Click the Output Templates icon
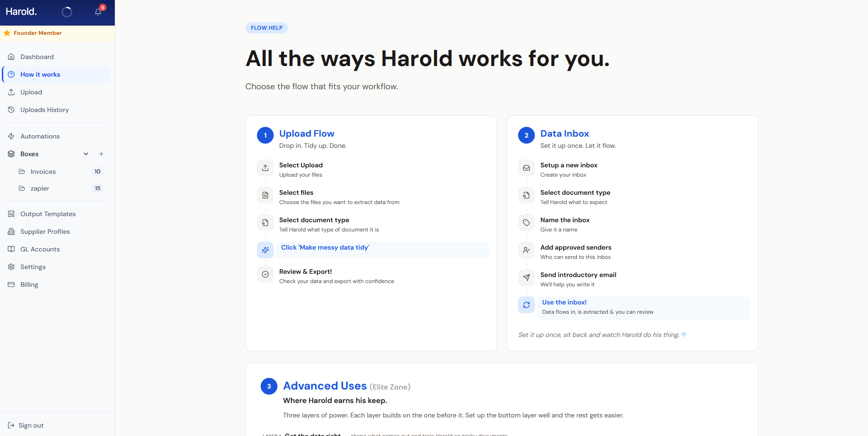This screenshot has height=436, width=868. click(x=11, y=214)
